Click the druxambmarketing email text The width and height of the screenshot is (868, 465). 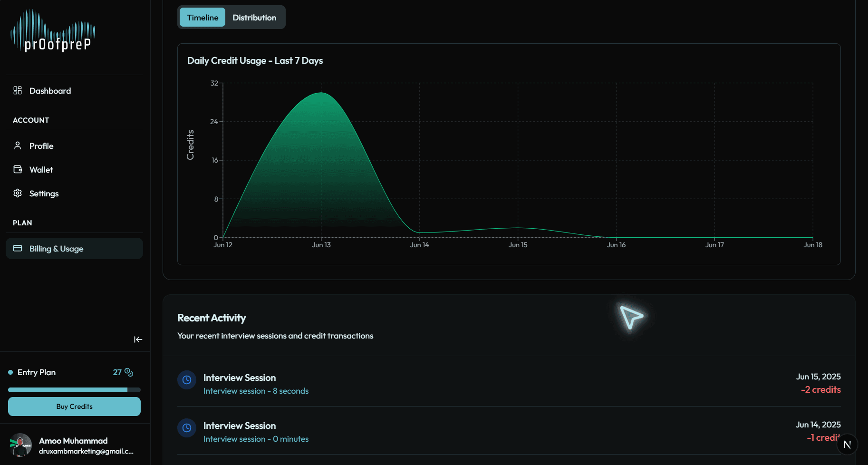[86, 451]
